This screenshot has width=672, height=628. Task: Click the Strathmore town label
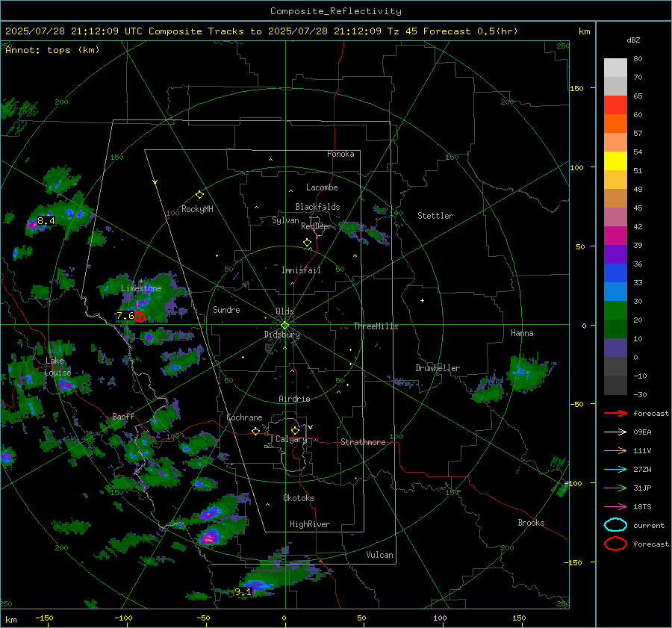point(363,442)
